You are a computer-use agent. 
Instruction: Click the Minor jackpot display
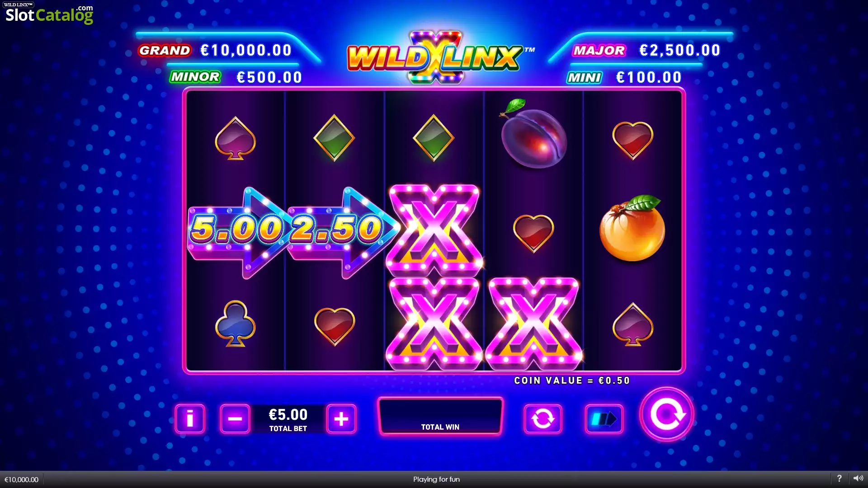(x=236, y=77)
